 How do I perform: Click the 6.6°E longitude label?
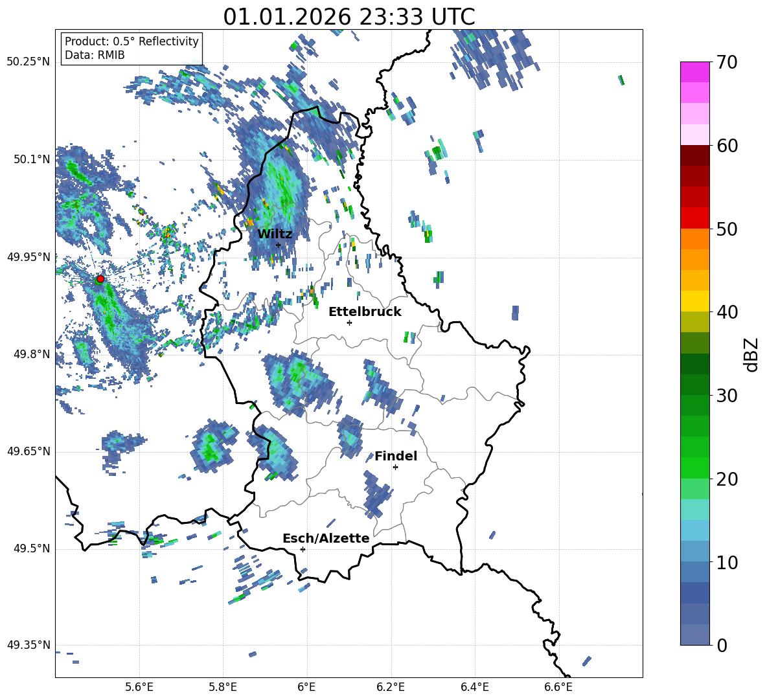[x=558, y=687]
